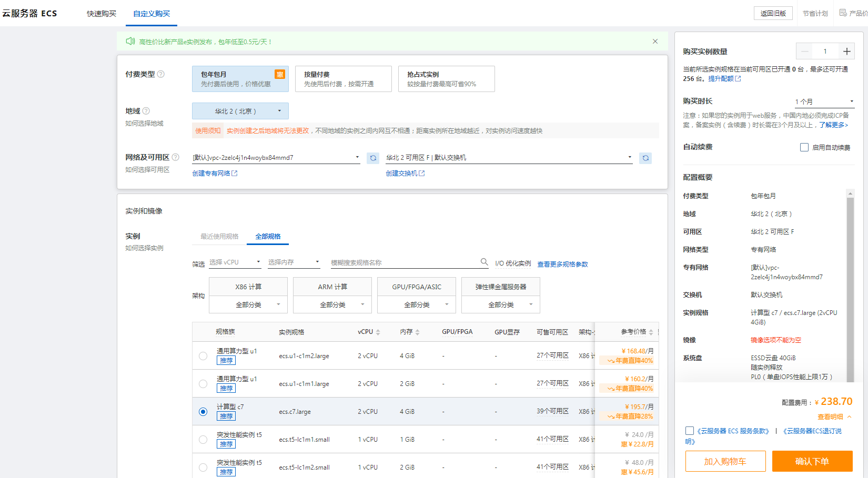Click help icon next to 付费类型
868x478 pixels.
161,74
